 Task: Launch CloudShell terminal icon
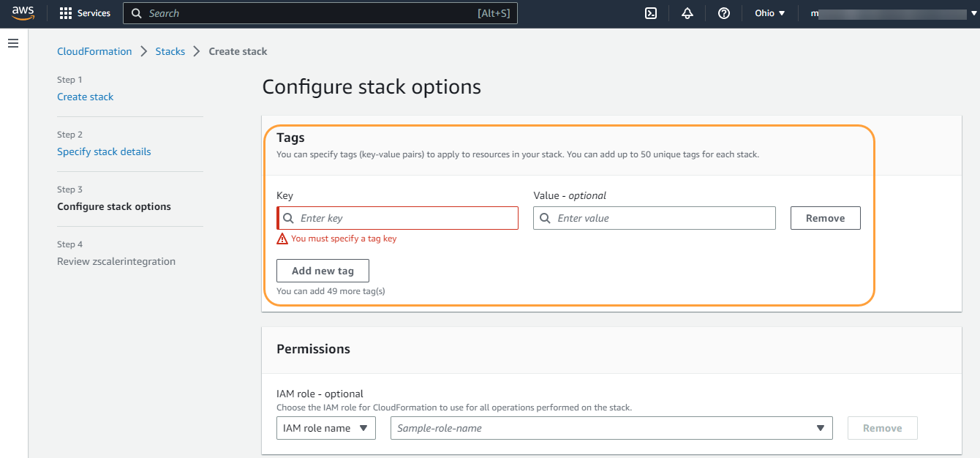650,13
